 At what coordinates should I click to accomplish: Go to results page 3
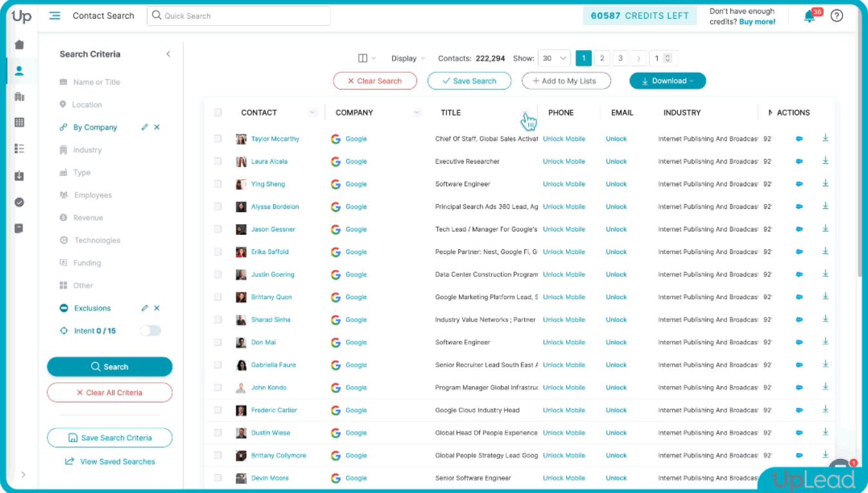(x=621, y=58)
